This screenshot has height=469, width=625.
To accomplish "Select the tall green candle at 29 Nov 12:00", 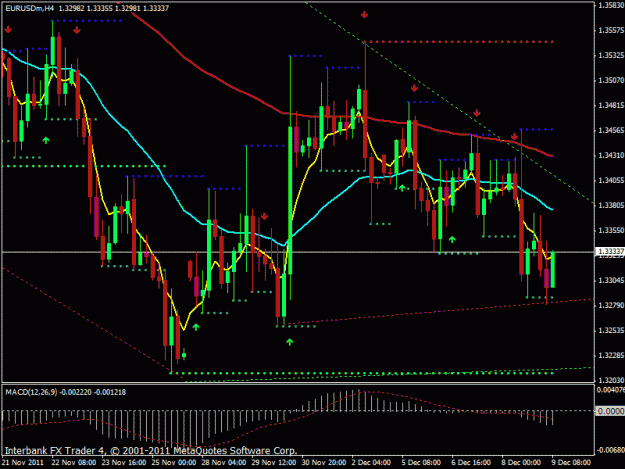I will [290, 200].
